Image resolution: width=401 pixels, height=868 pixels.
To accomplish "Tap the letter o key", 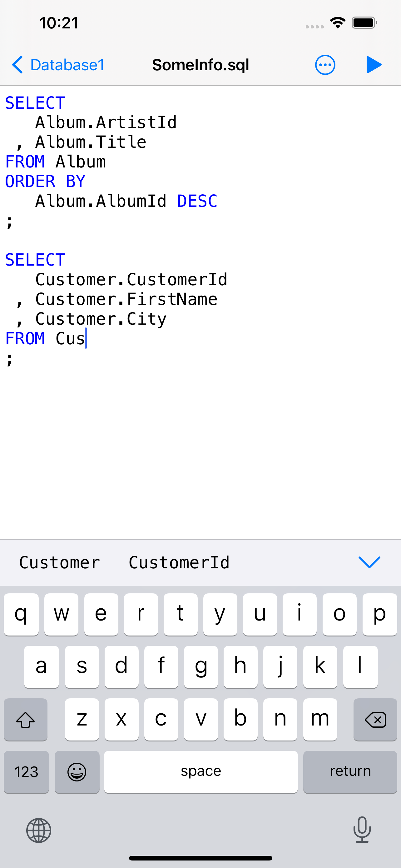I will click(339, 614).
